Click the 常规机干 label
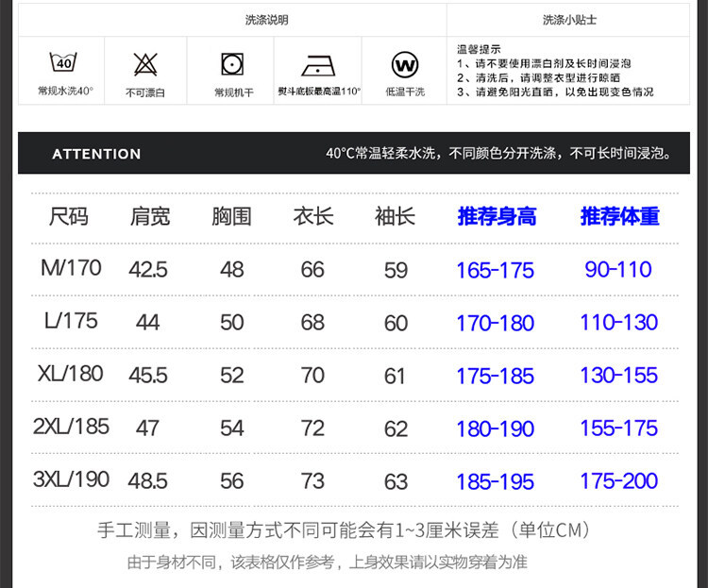 [234, 93]
